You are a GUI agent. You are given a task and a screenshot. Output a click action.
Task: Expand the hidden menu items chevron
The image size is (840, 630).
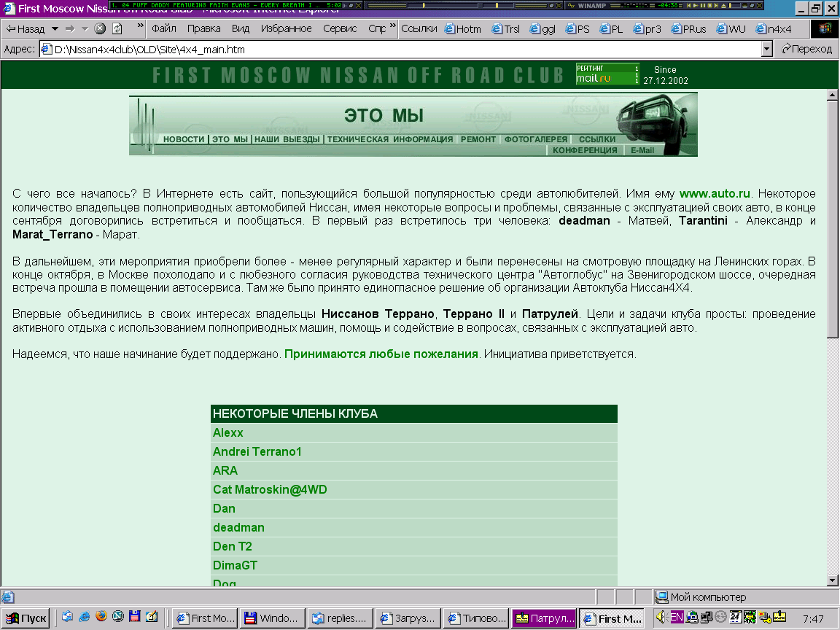click(x=393, y=26)
